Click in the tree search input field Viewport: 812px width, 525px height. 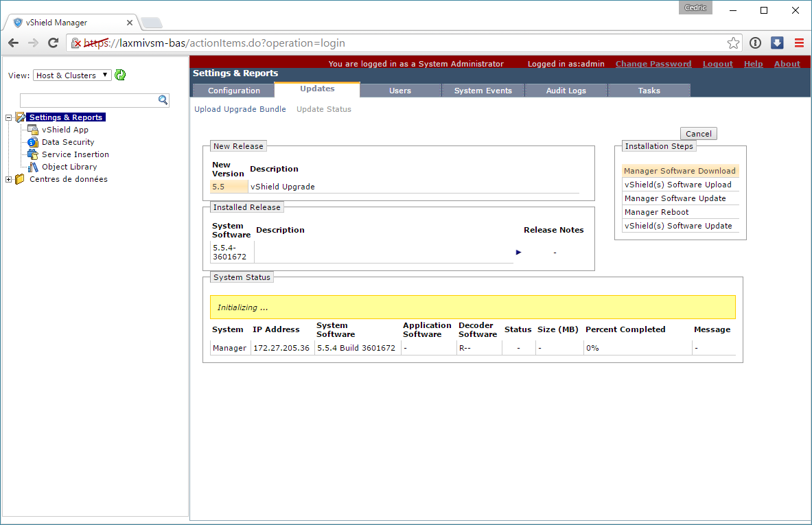(x=89, y=100)
